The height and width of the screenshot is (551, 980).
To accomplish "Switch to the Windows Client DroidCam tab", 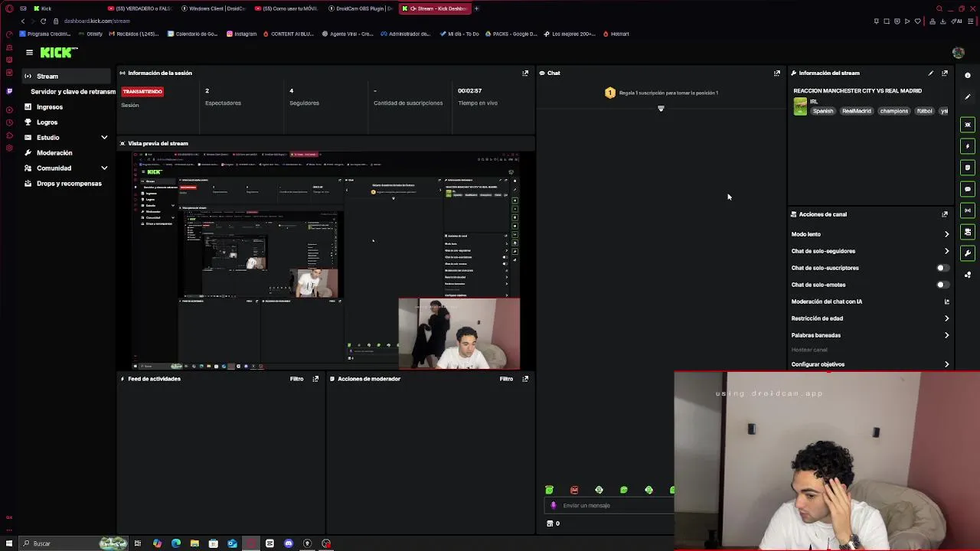I will pos(214,8).
